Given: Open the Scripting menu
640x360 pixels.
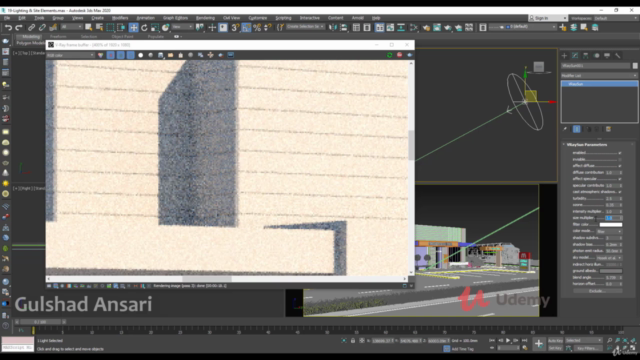Looking at the screenshot, I should point(283,18).
